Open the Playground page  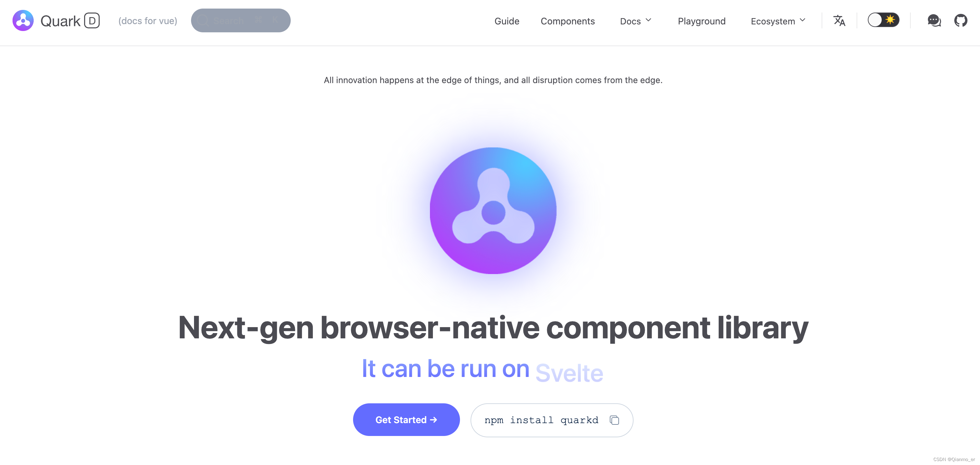(702, 21)
